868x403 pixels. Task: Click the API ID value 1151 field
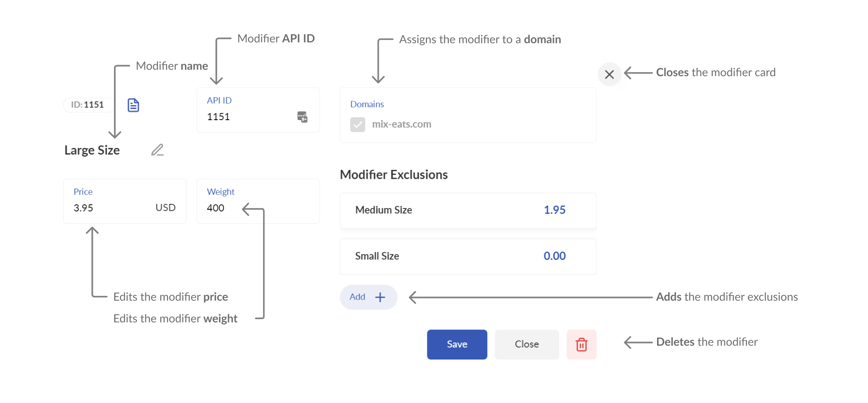click(x=258, y=110)
